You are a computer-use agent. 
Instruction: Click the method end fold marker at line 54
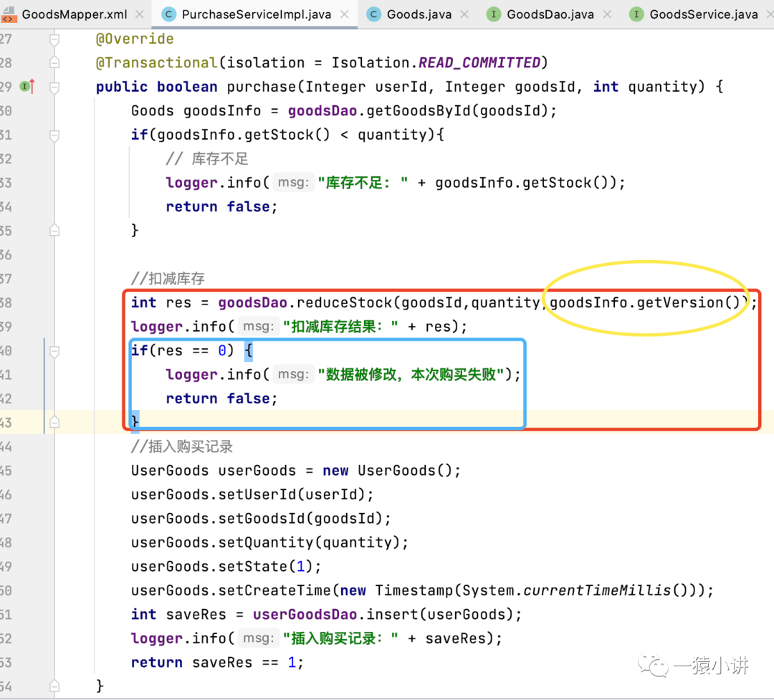tap(54, 686)
